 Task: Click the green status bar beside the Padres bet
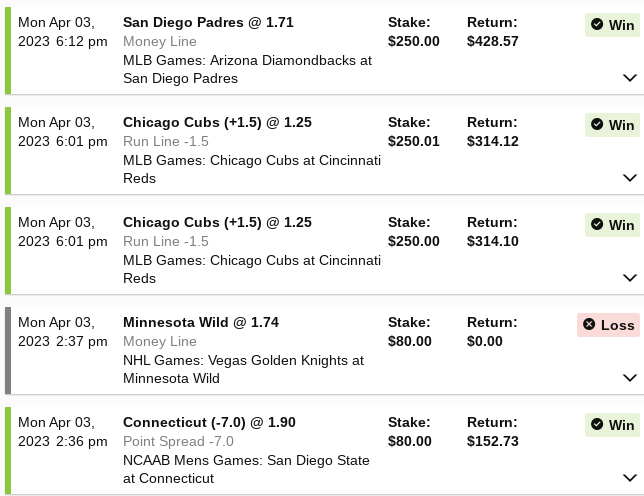[8, 50]
